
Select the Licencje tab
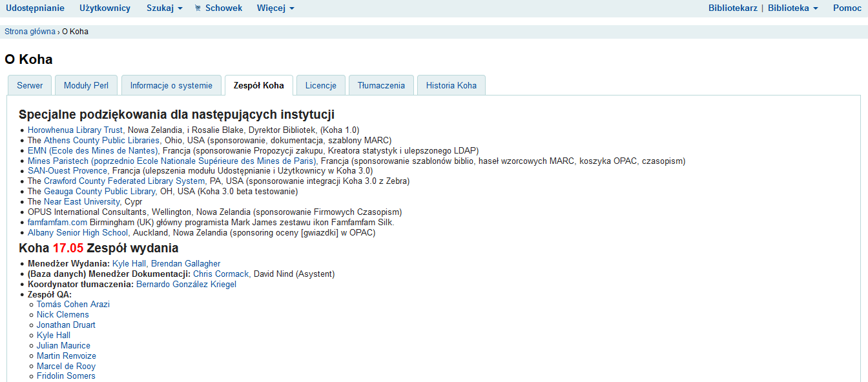coord(320,85)
